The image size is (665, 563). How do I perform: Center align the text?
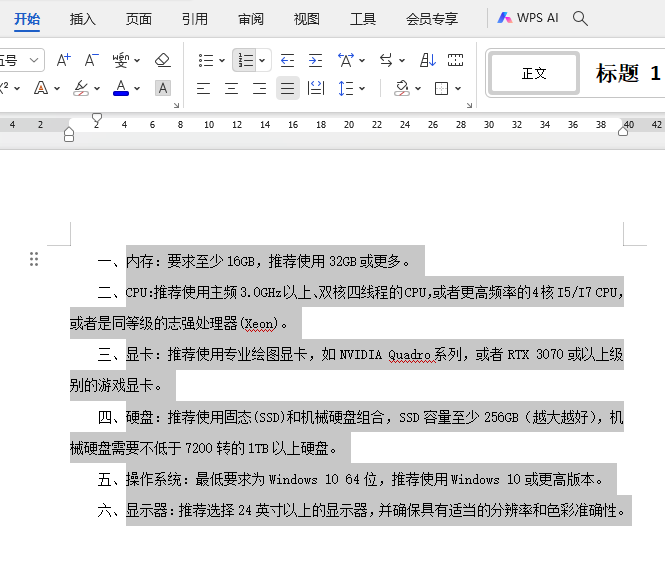tap(232, 88)
